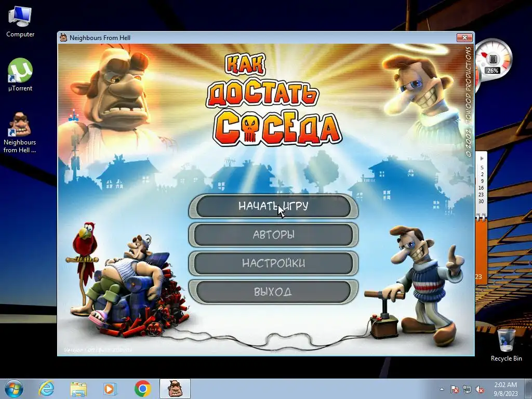Viewport: 532px width, 399px height.
Task: Click the Action Center flag icon
Action: click(x=454, y=389)
